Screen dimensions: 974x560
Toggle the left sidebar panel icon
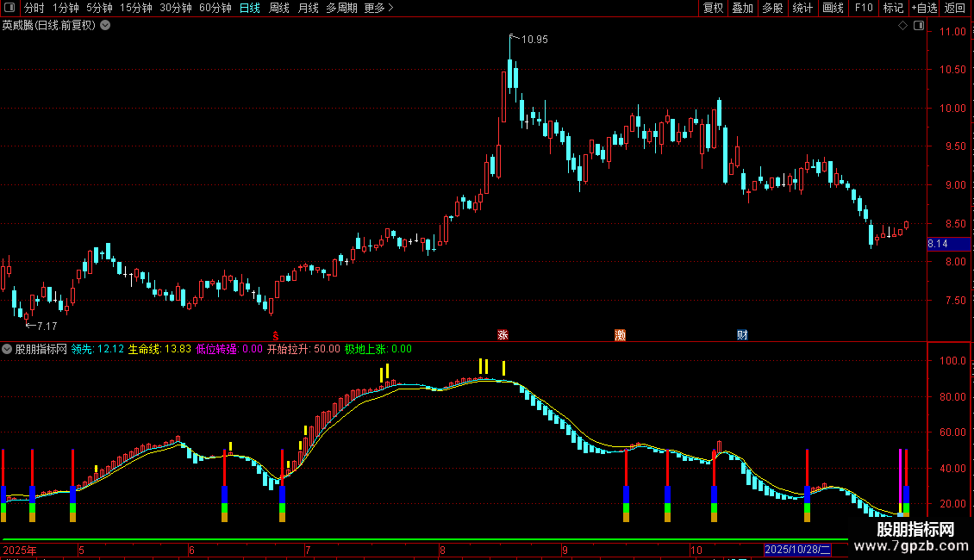pos(9,8)
